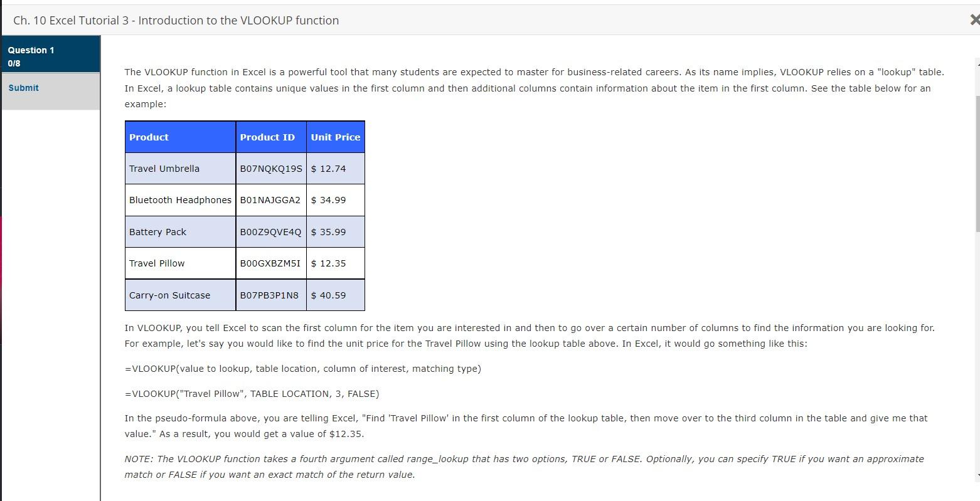The width and height of the screenshot is (980, 501).
Task: Select the Travel Umbrella cell
Action: point(181,169)
